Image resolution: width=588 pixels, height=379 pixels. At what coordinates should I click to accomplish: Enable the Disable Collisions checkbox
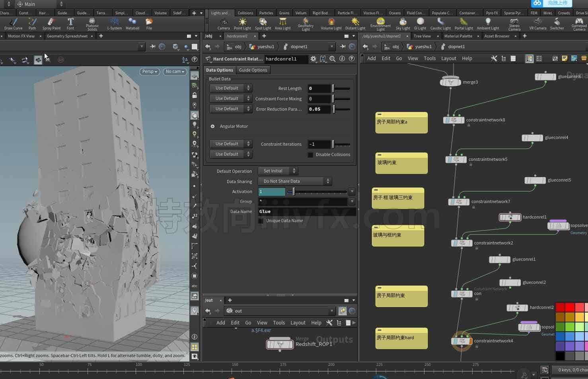(x=310, y=154)
